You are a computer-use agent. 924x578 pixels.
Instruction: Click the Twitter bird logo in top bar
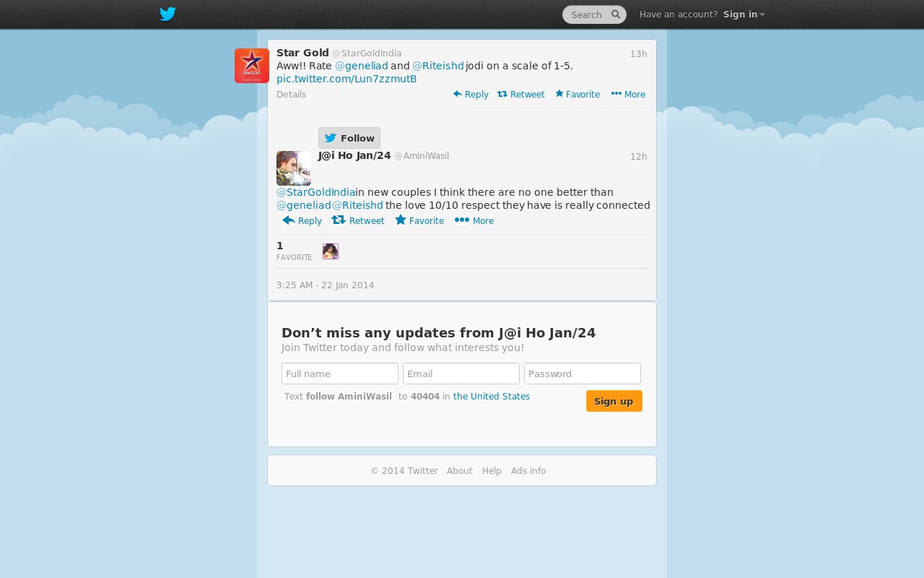pos(167,14)
